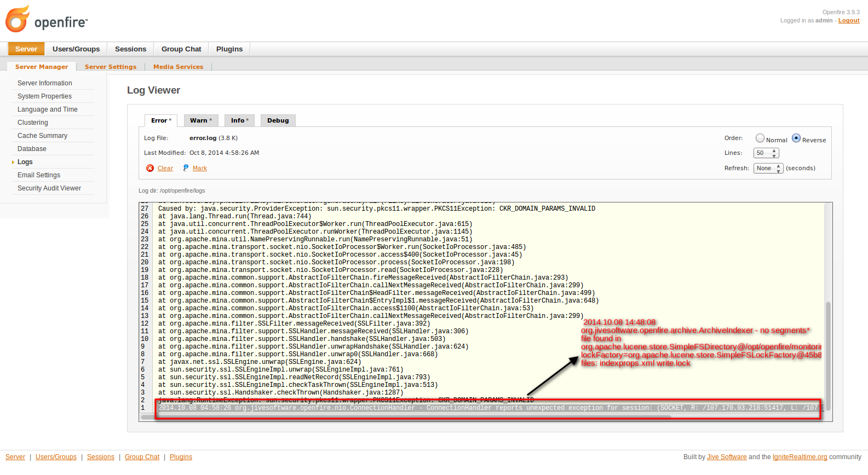Click the ConnectionHandler exception log line

(488, 408)
